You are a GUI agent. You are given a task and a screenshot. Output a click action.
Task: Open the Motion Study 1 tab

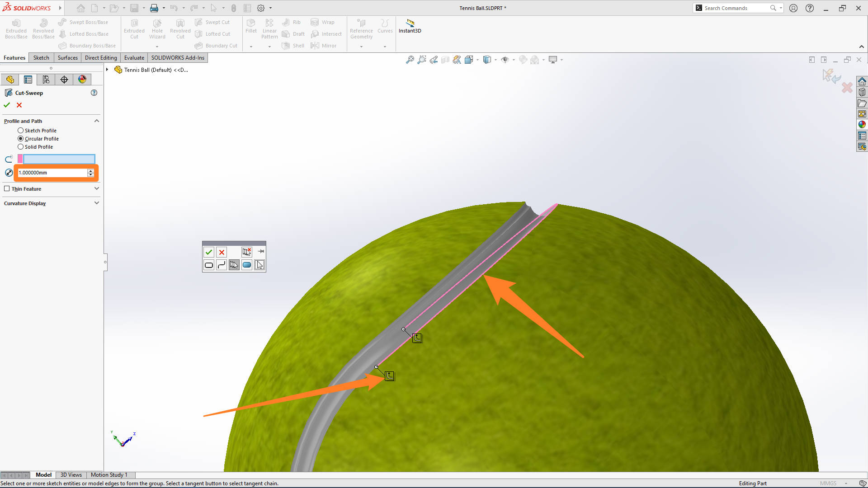pos(109,475)
